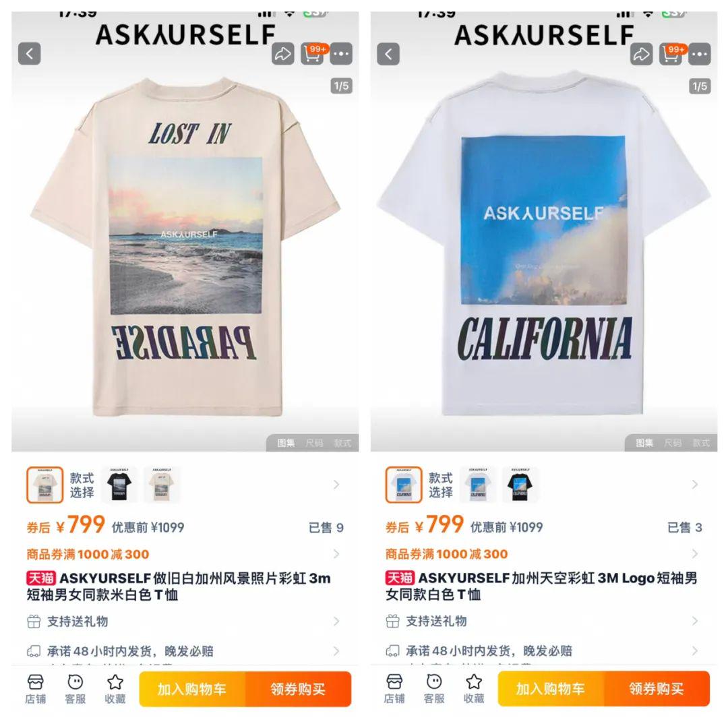Screen dimensions: 728x728
Task: Tap the share icon on left product page
Action: (x=282, y=54)
